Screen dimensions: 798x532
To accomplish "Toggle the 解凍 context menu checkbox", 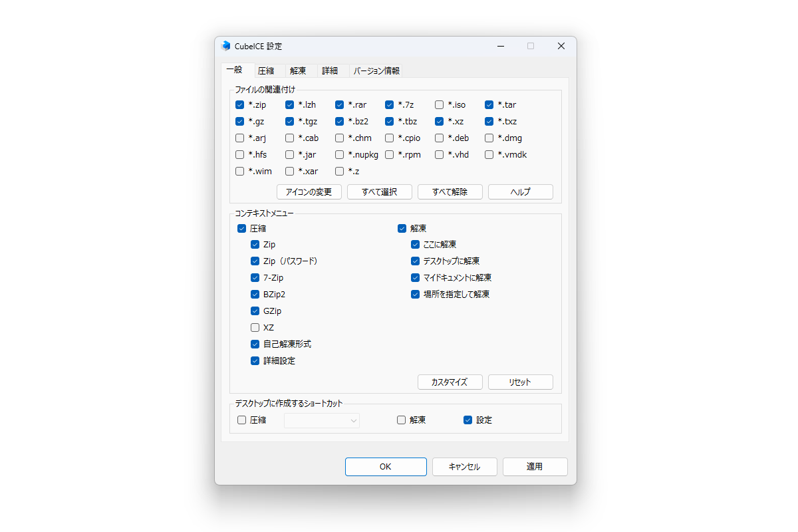I will (x=402, y=228).
